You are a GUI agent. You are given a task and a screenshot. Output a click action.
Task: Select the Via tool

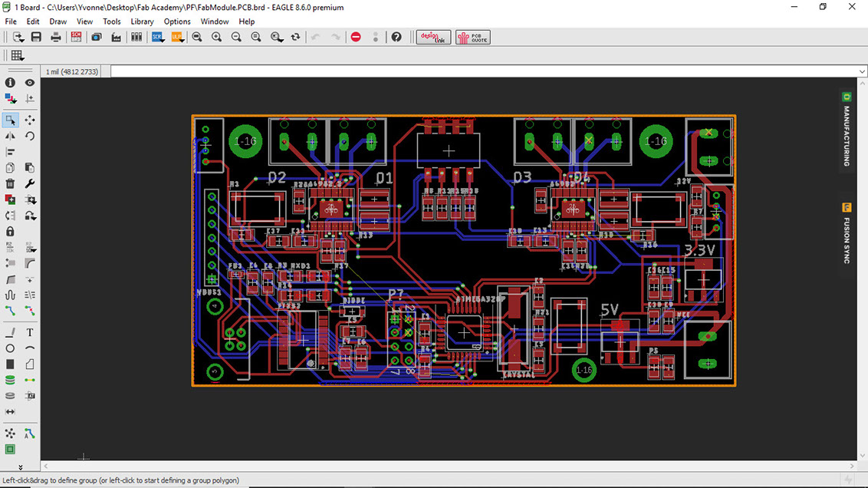(x=10, y=380)
